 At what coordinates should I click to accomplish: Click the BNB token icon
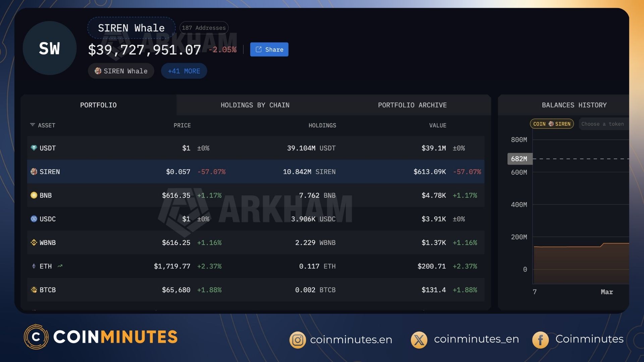pos(34,195)
